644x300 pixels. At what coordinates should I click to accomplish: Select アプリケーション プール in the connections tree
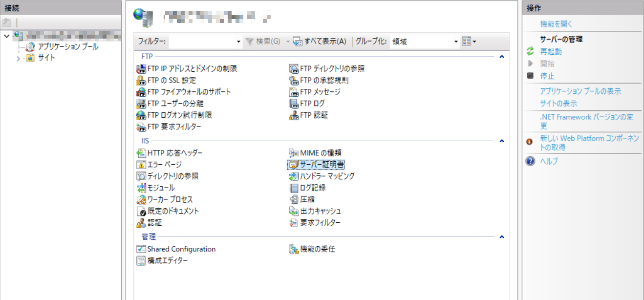click(68, 46)
